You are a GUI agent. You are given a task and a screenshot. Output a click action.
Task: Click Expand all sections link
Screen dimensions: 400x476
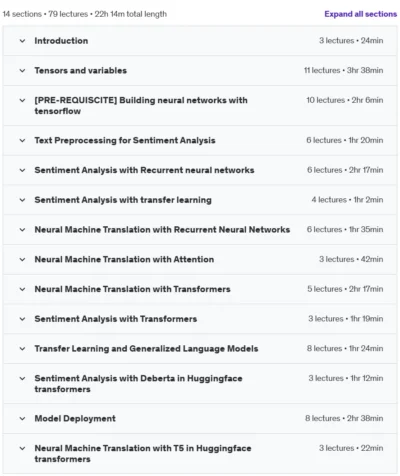coord(361,14)
